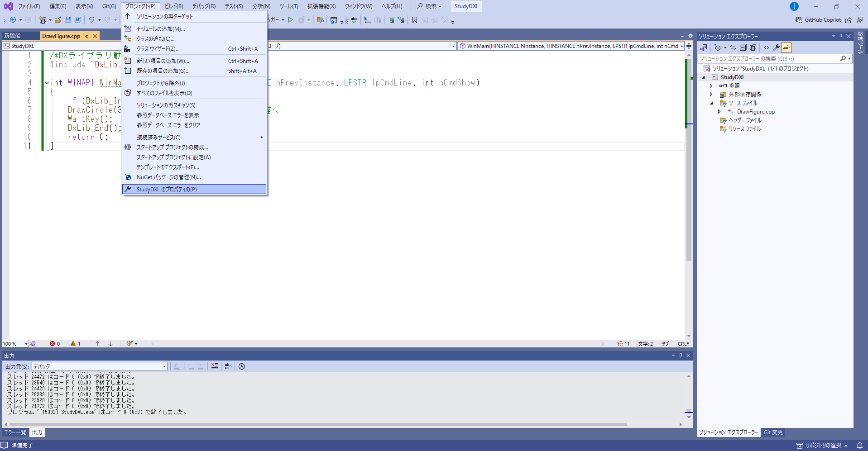Image resolution: width=868 pixels, height=451 pixels.
Task: Click the warning triangle indicator showing 1
Action: click(x=75, y=344)
